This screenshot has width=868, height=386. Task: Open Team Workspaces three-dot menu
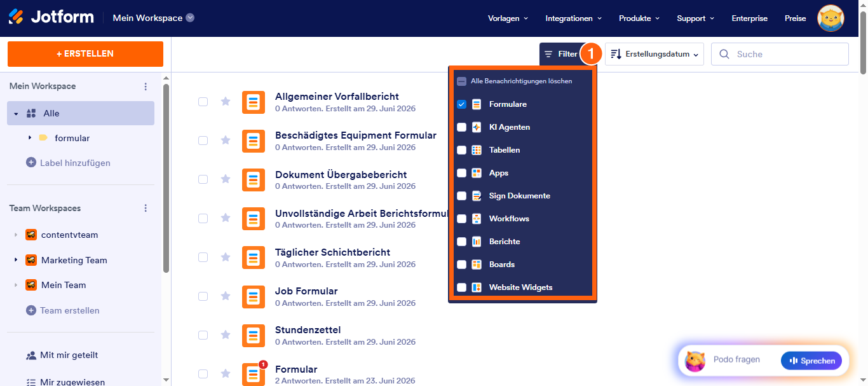point(146,209)
